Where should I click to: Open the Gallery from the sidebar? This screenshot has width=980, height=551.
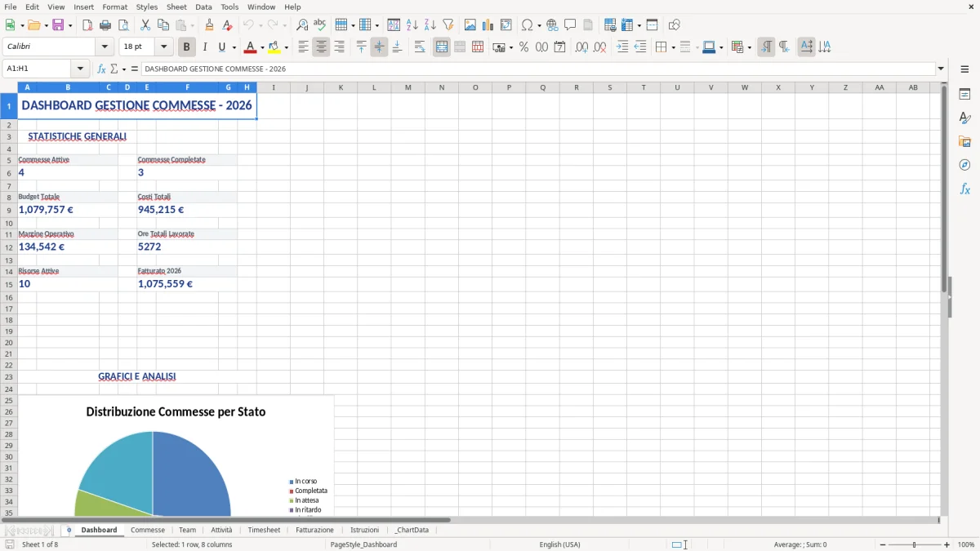(x=964, y=141)
